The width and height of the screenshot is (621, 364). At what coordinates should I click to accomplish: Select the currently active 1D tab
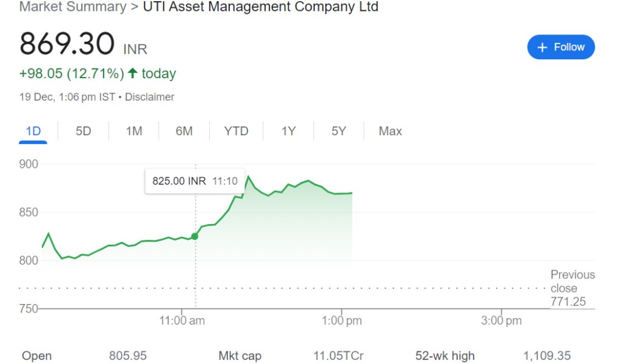(x=33, y=131)
